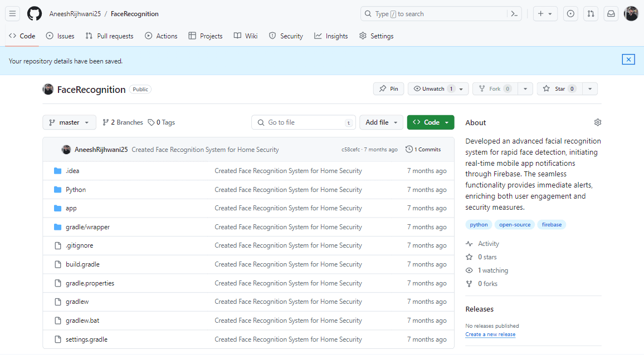This screenshot has height=355, width=644.
Task: Go to GitHub homepage via Octocat logo
Action: tap(35, 13)
